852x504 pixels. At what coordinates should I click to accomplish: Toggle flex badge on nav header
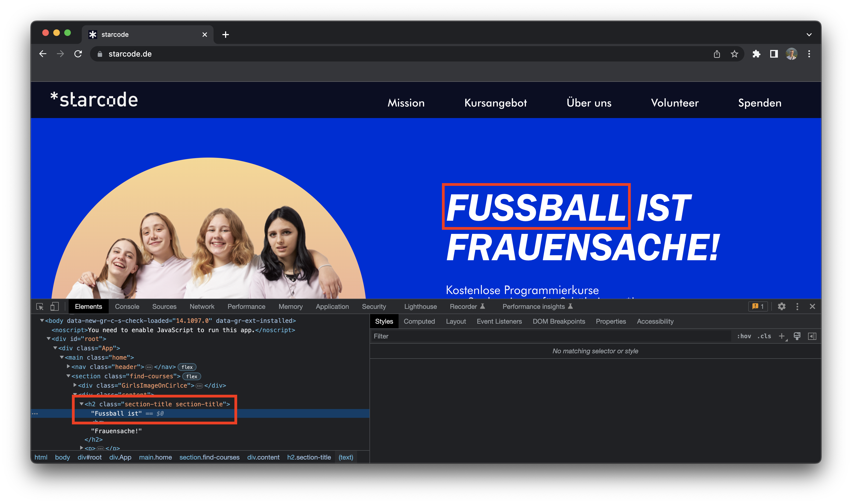(187, 367)
